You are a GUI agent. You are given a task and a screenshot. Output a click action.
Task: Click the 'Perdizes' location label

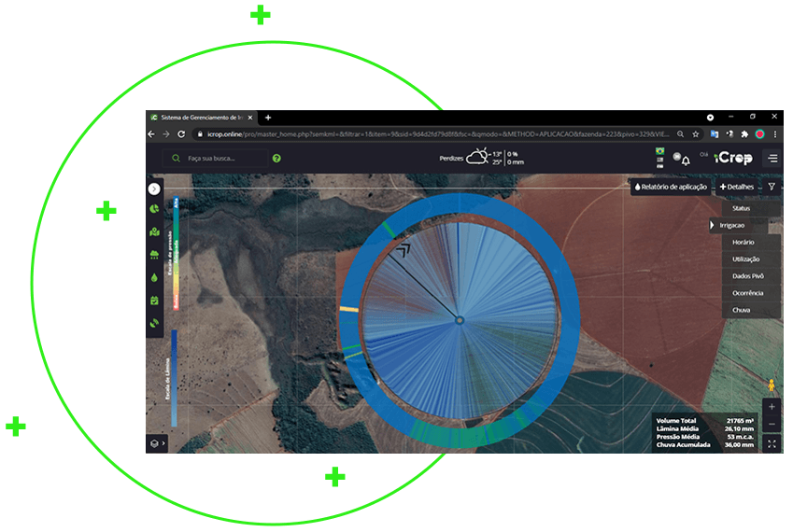click(x=451, y=159)
